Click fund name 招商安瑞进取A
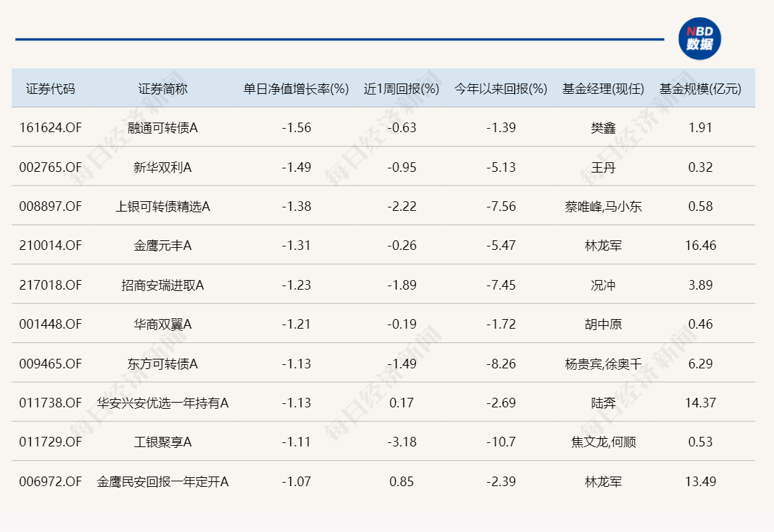Image resolution: width=774 pixels, height=532 pixels. coord(162,285)
